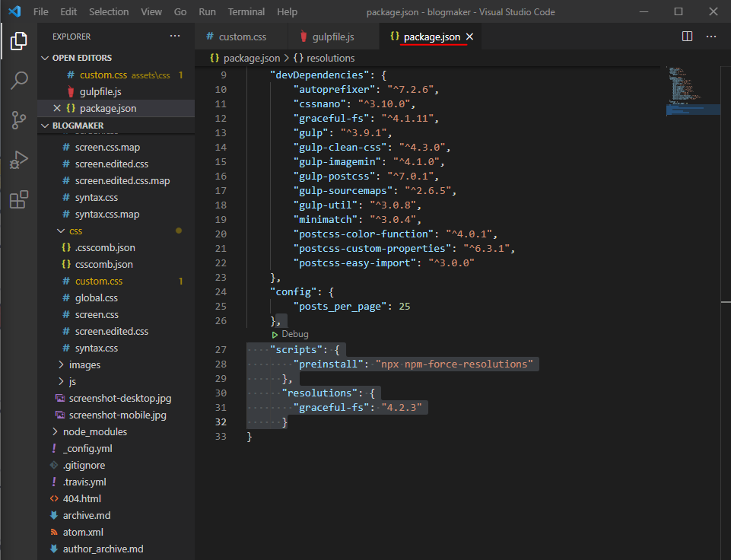Open the Run menu
The height and width of the screenshot is (560, 731).
[x=207, y=11]
